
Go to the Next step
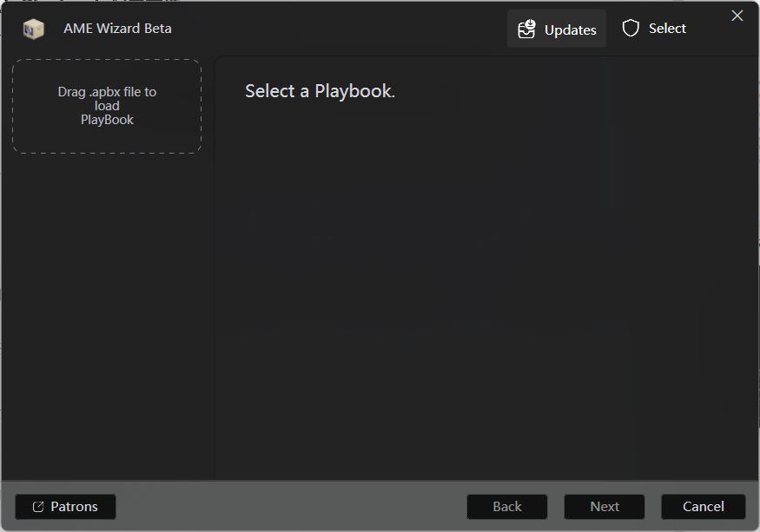(605, 507)
